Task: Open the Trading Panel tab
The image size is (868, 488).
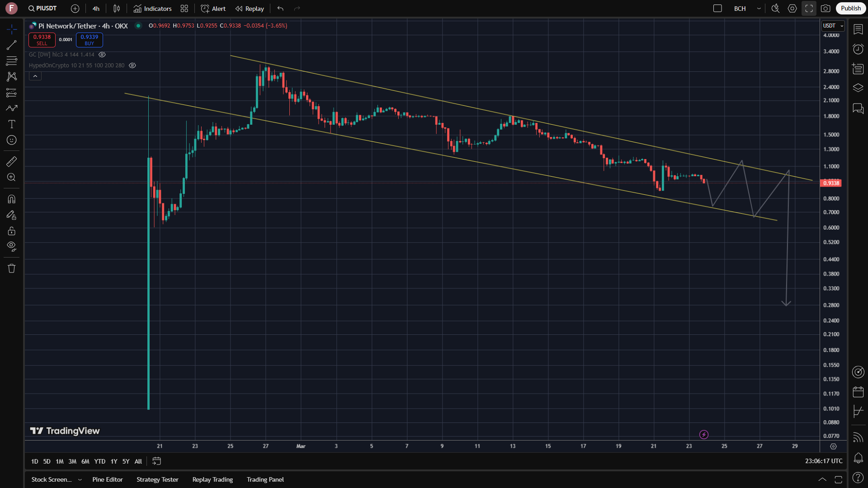Action: point(265,480)
